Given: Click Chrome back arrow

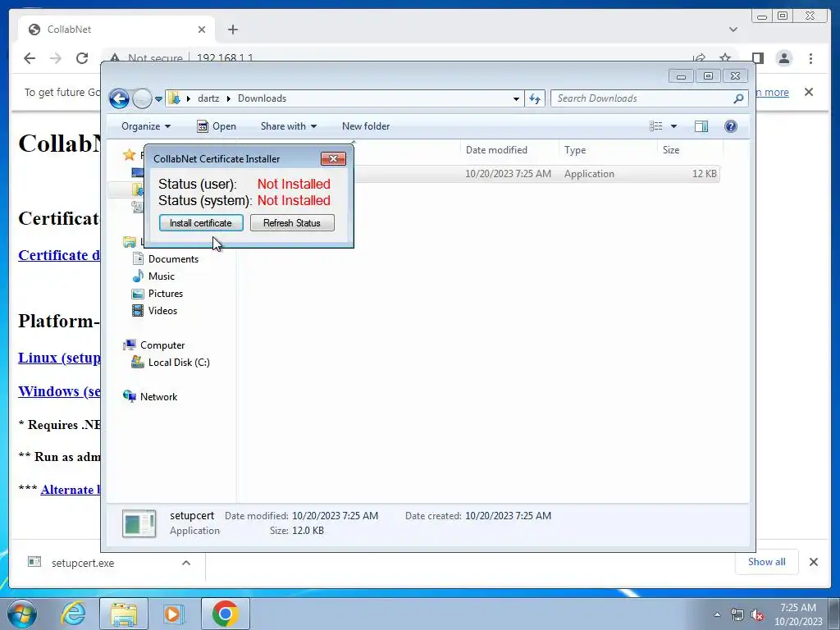Looking at the screenshot, I should 30,58.
